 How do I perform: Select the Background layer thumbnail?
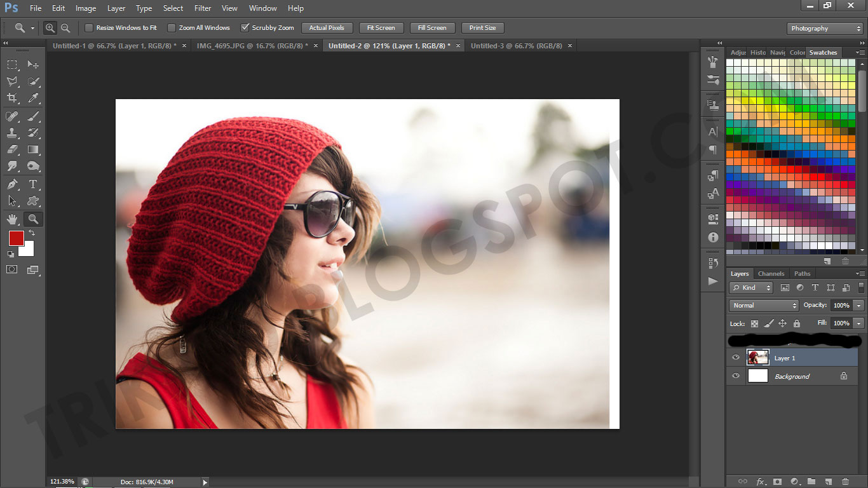757,376
